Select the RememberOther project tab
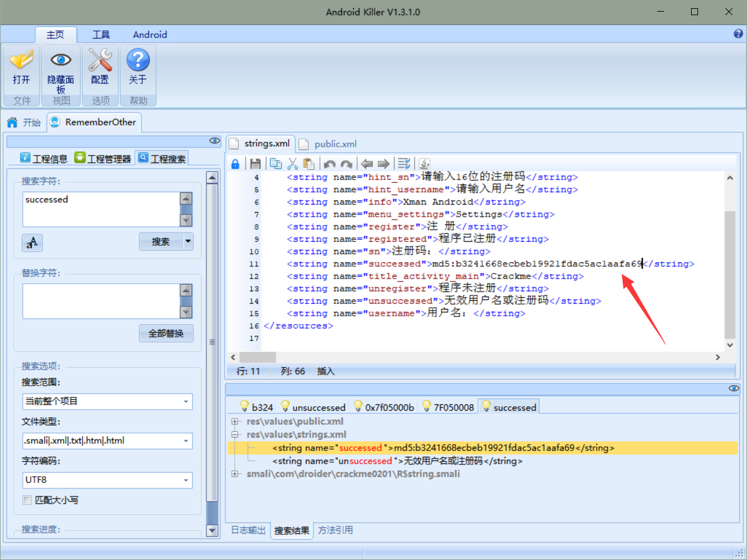747x560 pixels. 94,122
